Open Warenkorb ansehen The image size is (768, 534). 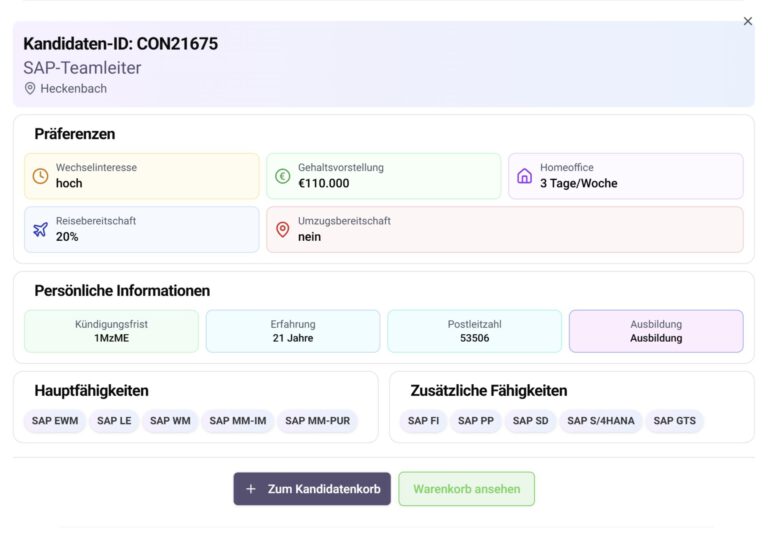click(466, 489)
